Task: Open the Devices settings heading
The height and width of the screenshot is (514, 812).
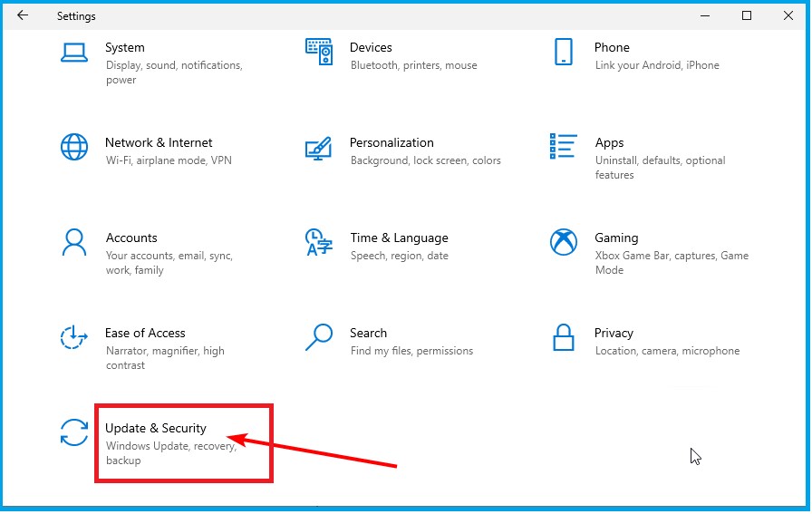Action: 371,47
